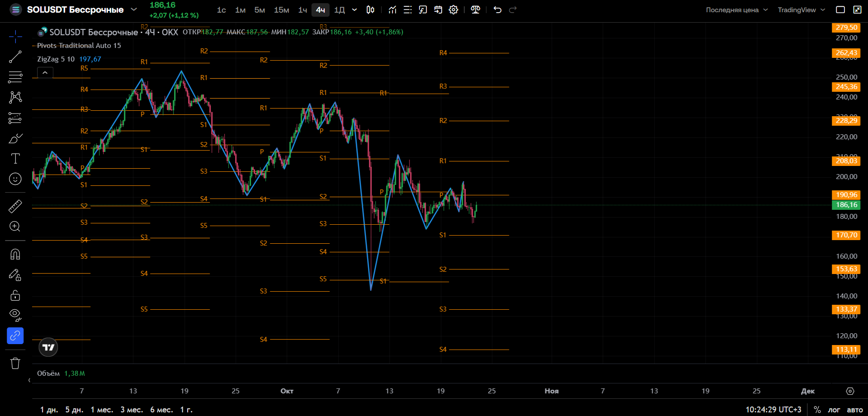
Task: Set date range to 6 мес.
Action: (162, 410)
